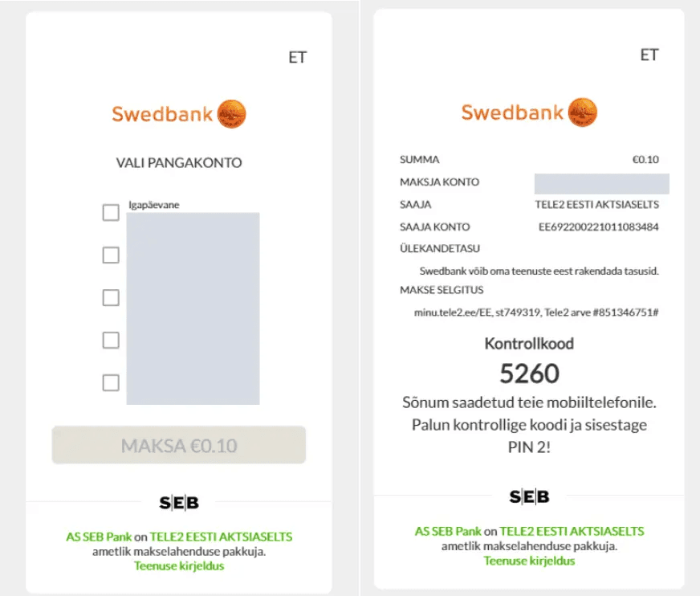
Task: Check the Igapäevane account checkbox
Action: pos(111,213)
